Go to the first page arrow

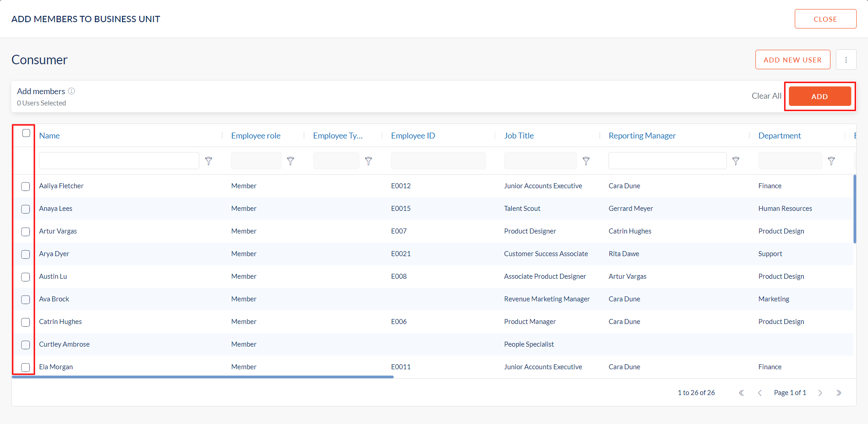tap(741, 393)
